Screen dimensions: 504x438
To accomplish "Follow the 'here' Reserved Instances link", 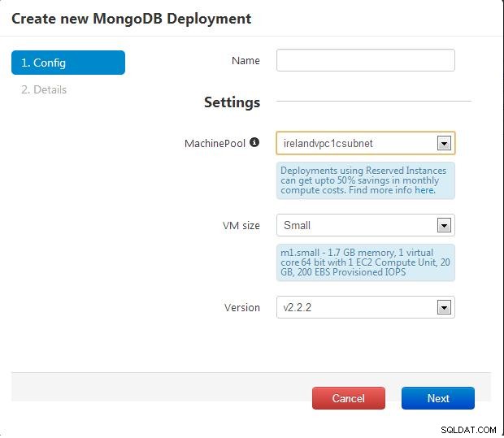I will coord(425,190).
